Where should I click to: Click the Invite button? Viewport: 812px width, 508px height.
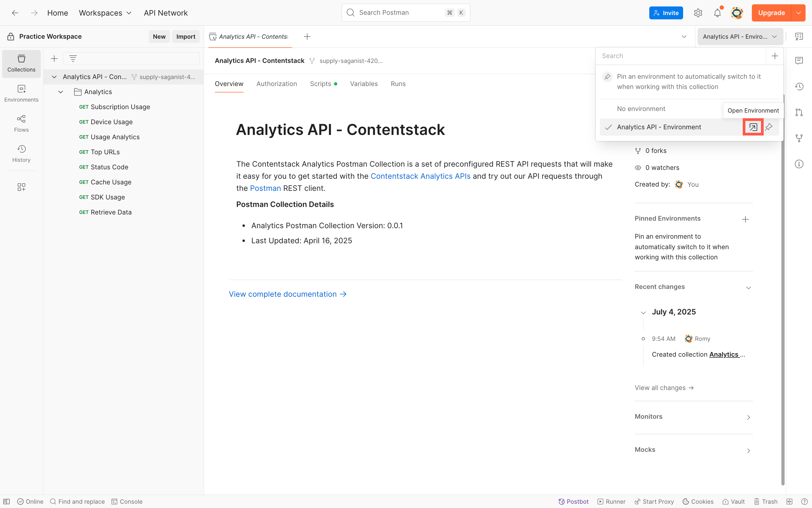click(666, 13)
